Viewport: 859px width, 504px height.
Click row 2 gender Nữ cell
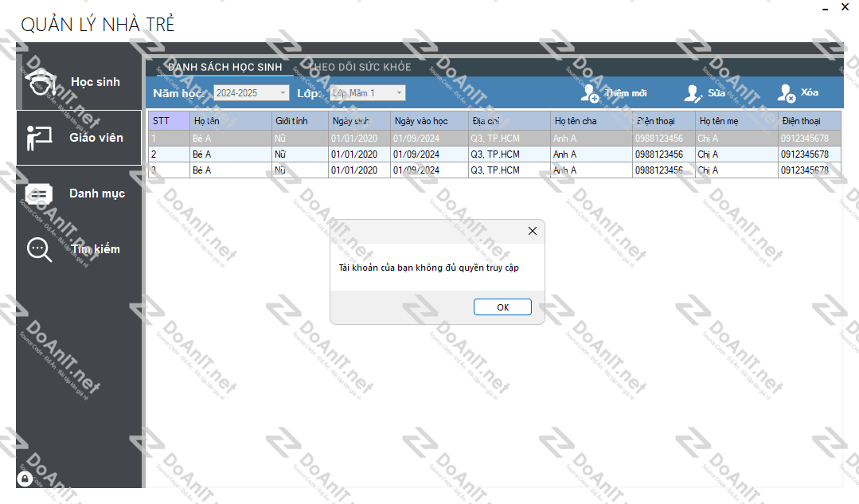click(x=299, y=154)
